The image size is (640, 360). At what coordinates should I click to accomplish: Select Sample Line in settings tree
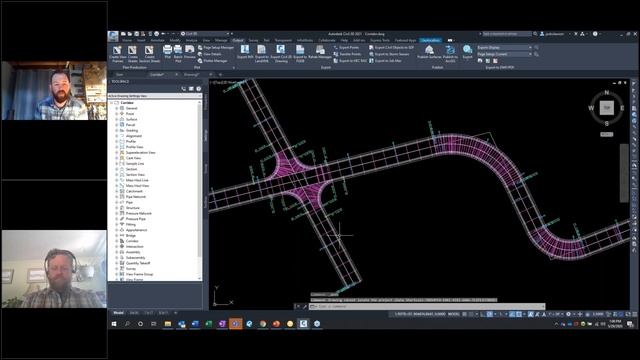pyautogui.click(x=135, y=164)
